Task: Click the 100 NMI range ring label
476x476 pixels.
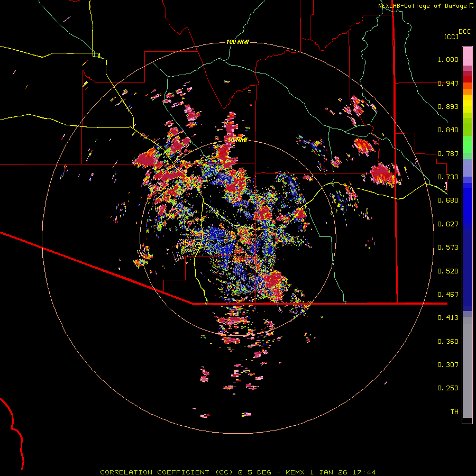Action: [237, 42]
